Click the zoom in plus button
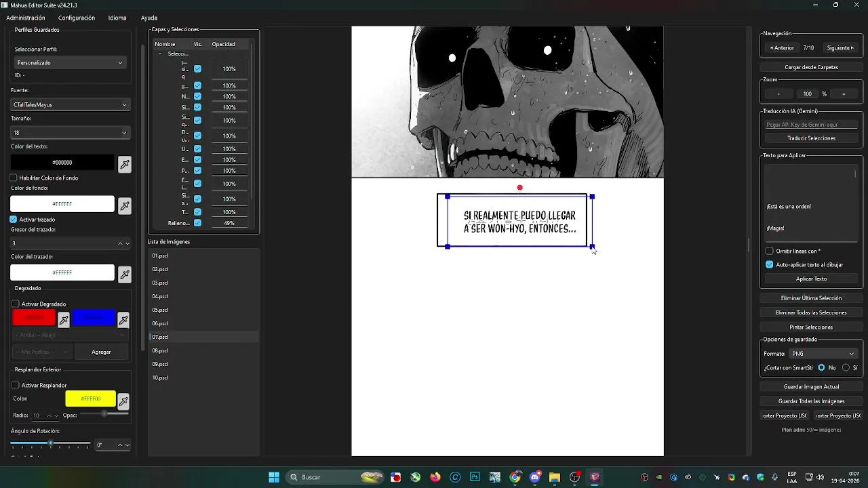Screen dimensions: 868x488 click(x=844, y=94)
